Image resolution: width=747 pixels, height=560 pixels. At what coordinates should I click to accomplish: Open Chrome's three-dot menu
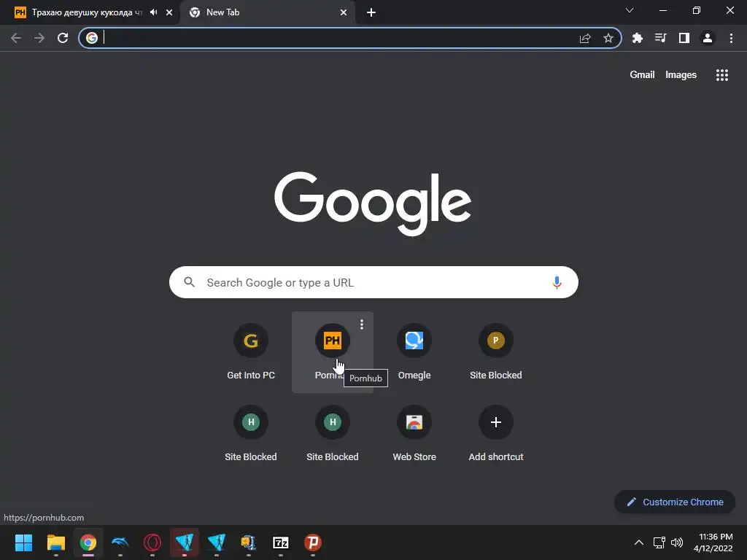[731, 38]
